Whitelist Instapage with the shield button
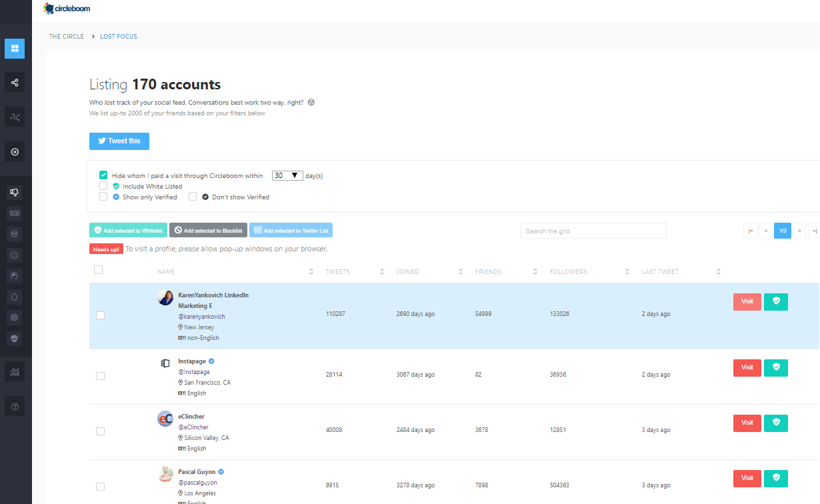The image size is (820, 504). coord(776,367)
